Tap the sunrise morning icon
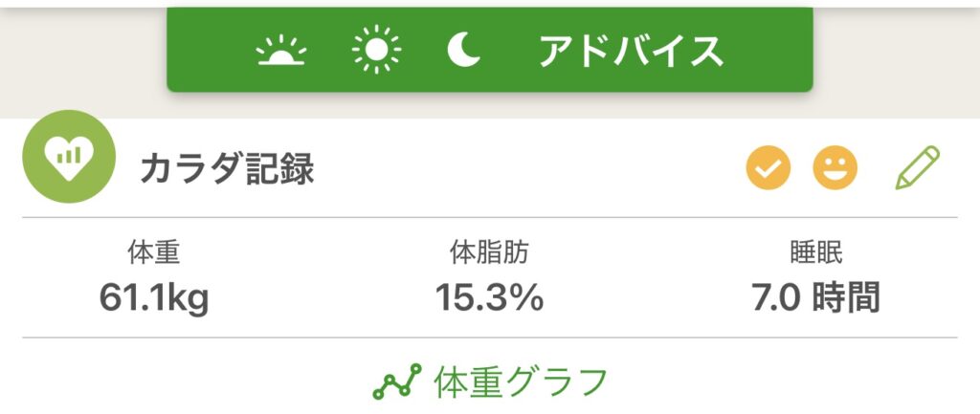Screen dimensions: 980x414 282,51
